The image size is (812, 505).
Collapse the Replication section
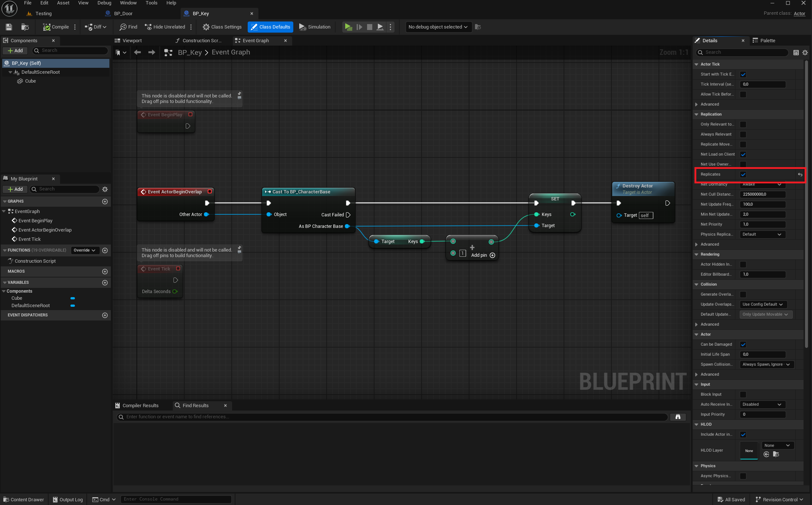click(x=696, y=114)
